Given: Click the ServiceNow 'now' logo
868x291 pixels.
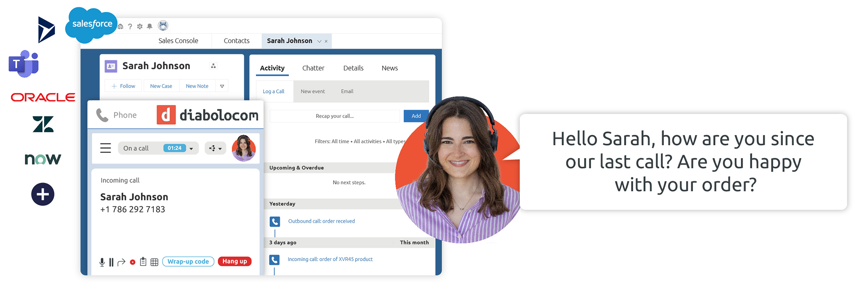Looking at the screenshot, I should (43, 159).
